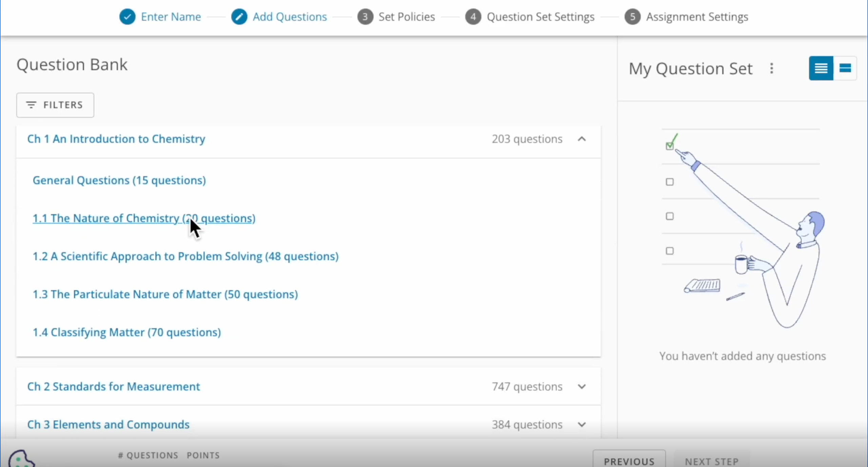868x467 pixels.
Task: Open 1.4 Classifying Matter (70 questions)
Action: (x=127, y=332)
